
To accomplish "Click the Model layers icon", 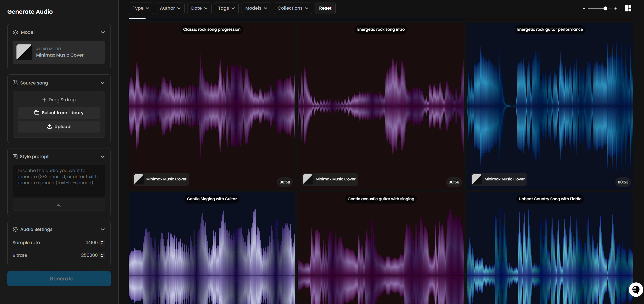I will 15,32.
